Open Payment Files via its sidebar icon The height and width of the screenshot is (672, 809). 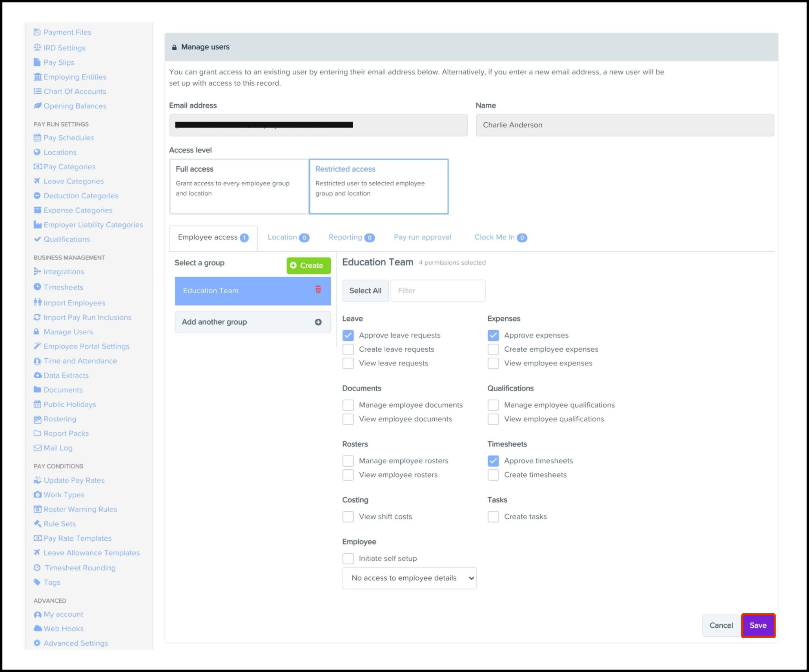(x=37, y=32)
